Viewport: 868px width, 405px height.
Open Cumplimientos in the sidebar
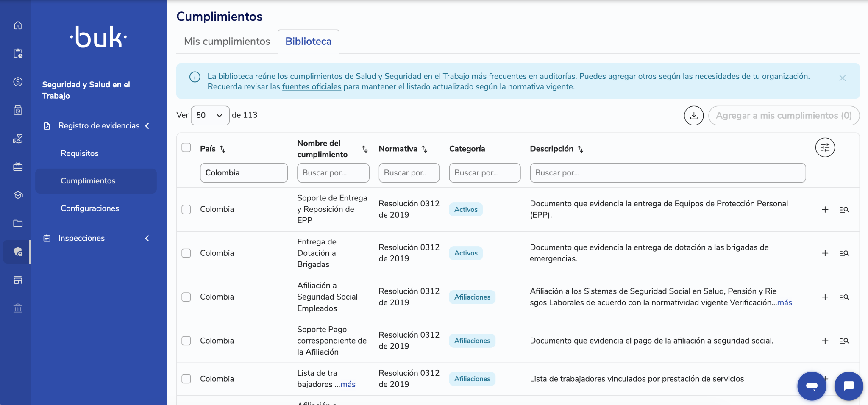tap(96, 181)
